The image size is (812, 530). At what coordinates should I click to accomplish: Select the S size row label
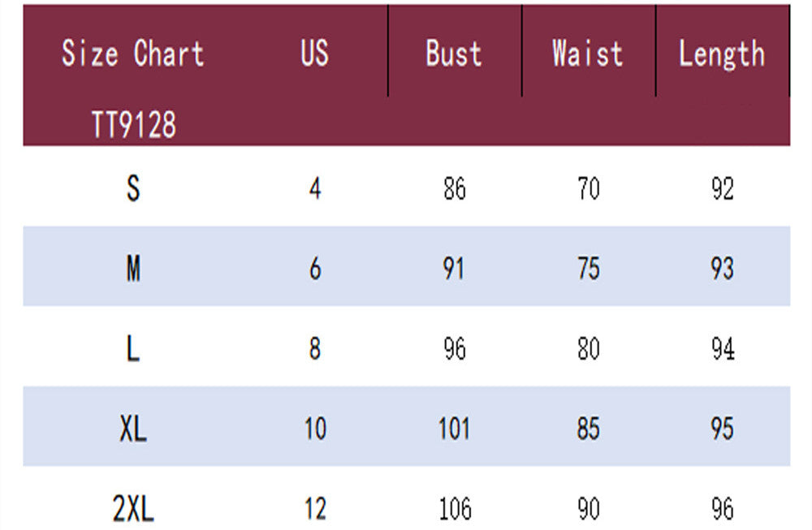pyautogui.click(x=133, y=188)
